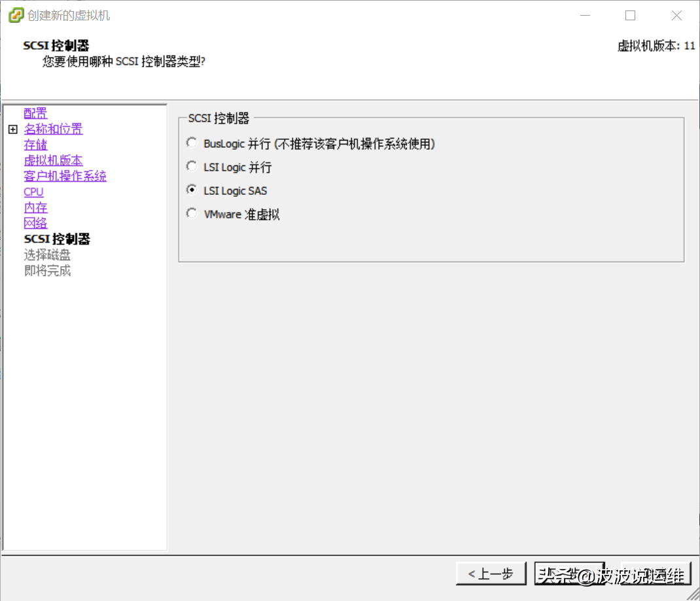Viewport: 700px width, 601px height.
Task: Open the 虚拟机版本 step
Action: 53,161
